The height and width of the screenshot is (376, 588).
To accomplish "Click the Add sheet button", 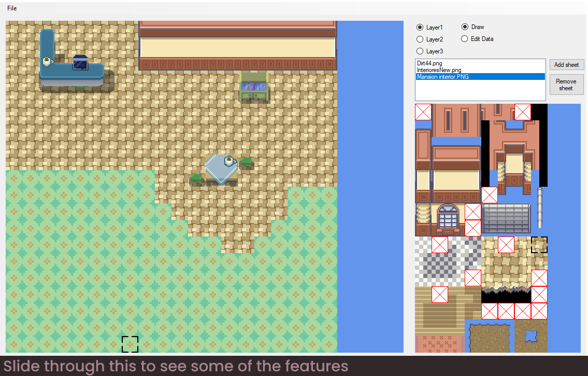I will click(x=566, y=64).
